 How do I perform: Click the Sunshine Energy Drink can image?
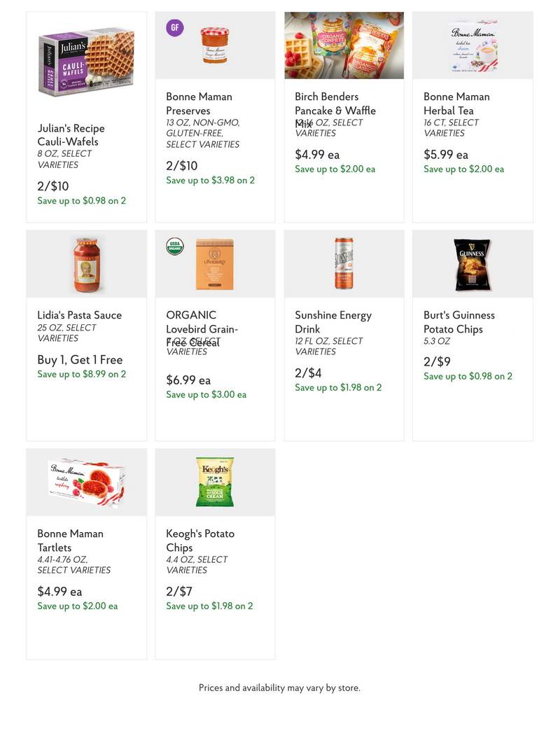coord(344,263)
